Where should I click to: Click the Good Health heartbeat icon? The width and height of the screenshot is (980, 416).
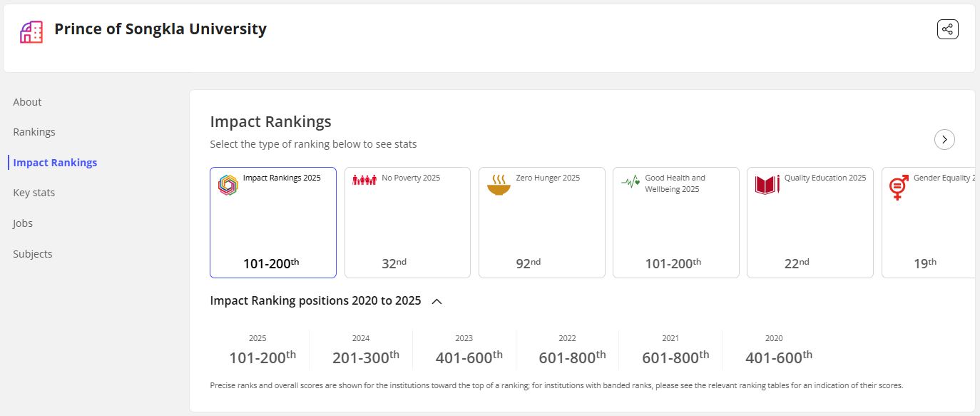coord(631,182)
